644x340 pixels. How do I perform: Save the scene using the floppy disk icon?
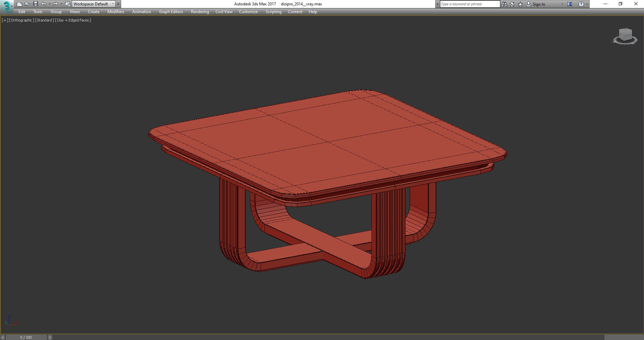[36, 4]
